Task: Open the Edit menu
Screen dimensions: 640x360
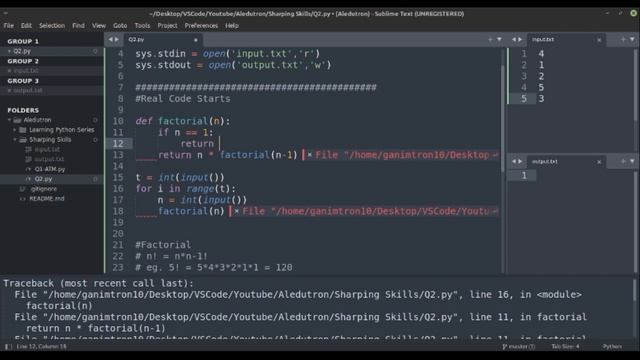Action: click(26, 26)
